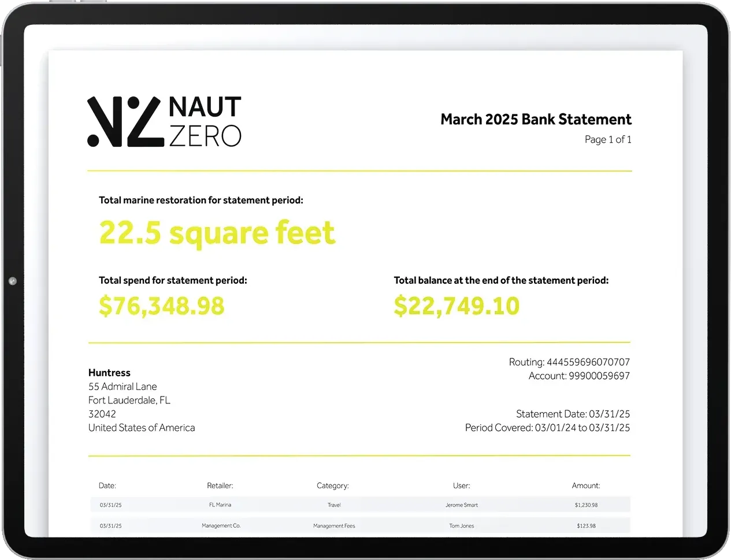Click the March 2025 Bank Statement title
Image resolution: width=731 pixels, height=560 pixels.
(536, 120)
